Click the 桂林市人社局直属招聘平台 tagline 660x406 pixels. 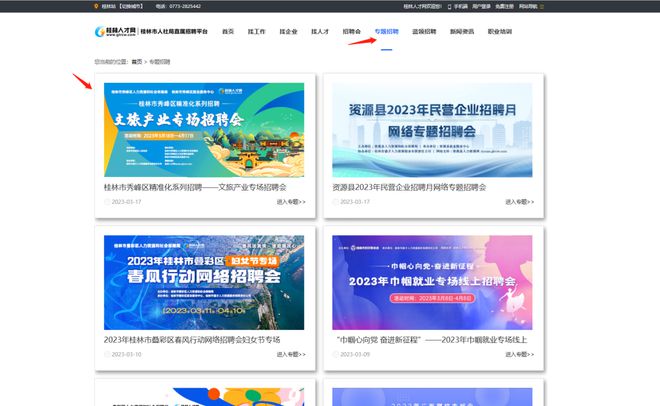pos(174,32)
